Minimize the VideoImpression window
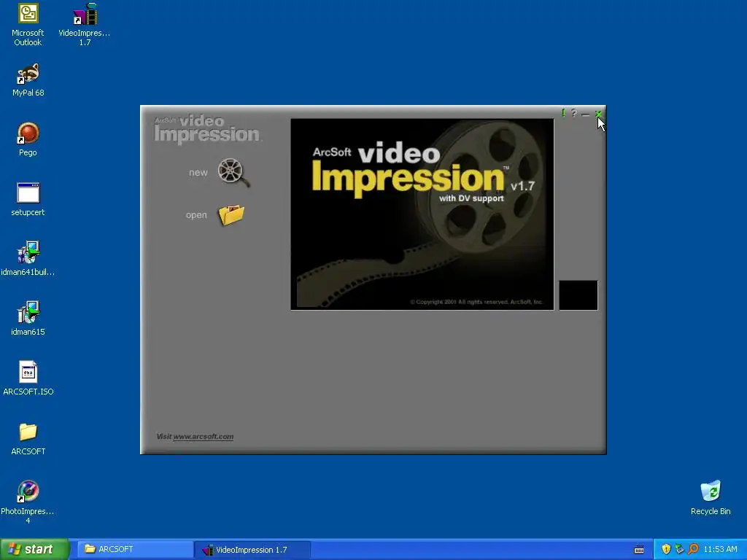 [586, 114]
